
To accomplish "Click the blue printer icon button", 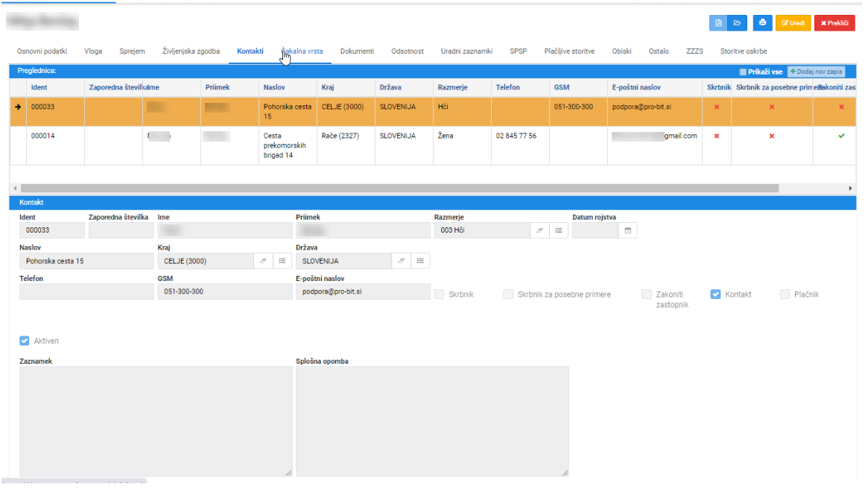I will pos(762,22).
